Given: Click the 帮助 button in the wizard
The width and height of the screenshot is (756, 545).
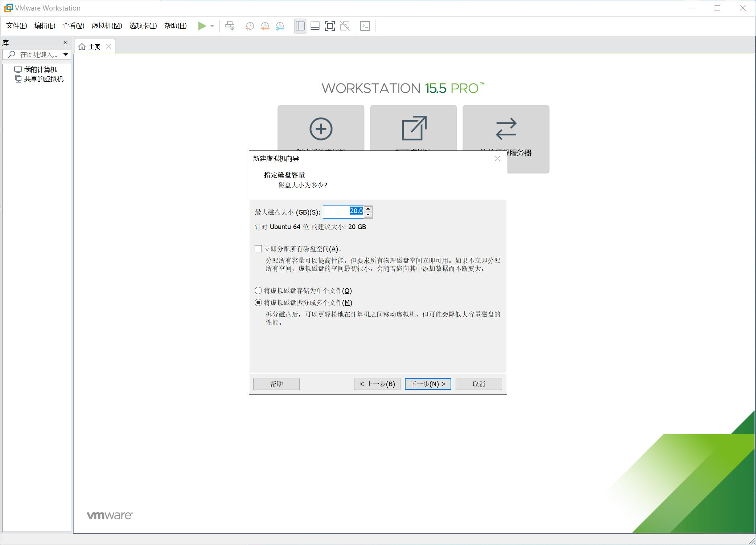Looking at the screenshot, I should point(276,384).
